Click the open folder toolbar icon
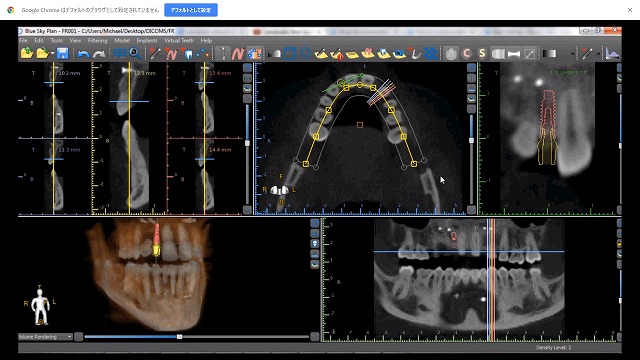Viewport: 640px width, 360px height. [42, 53]
